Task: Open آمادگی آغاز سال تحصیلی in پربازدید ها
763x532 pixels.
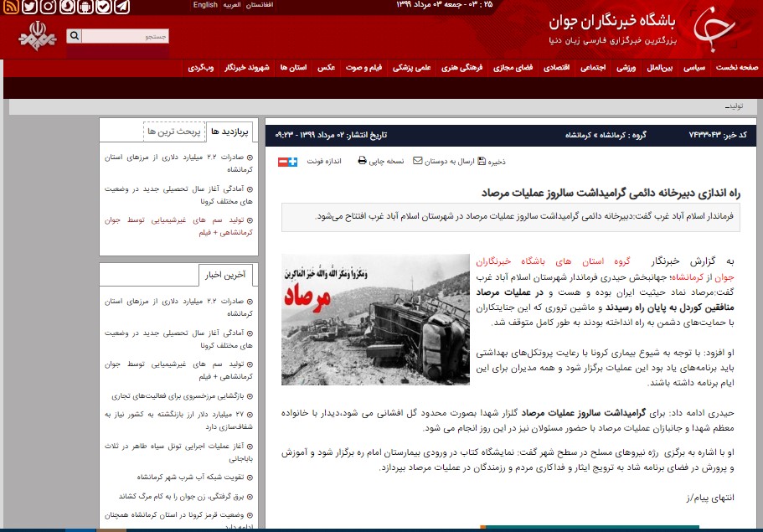Action: coord(178,194)
